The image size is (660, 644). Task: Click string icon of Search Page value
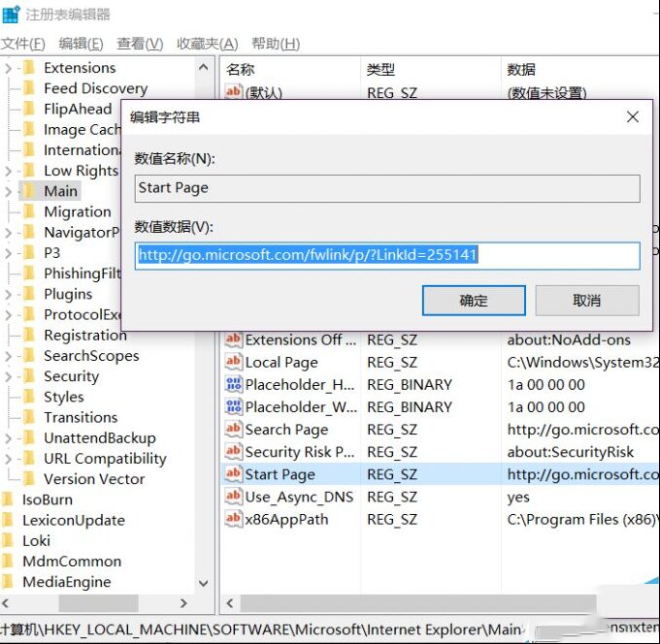[234, 429]
